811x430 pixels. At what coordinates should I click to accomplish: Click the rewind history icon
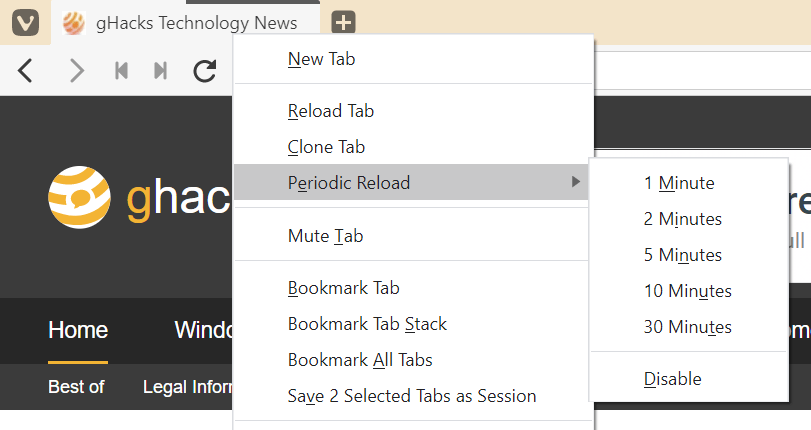tap(122, 70)
